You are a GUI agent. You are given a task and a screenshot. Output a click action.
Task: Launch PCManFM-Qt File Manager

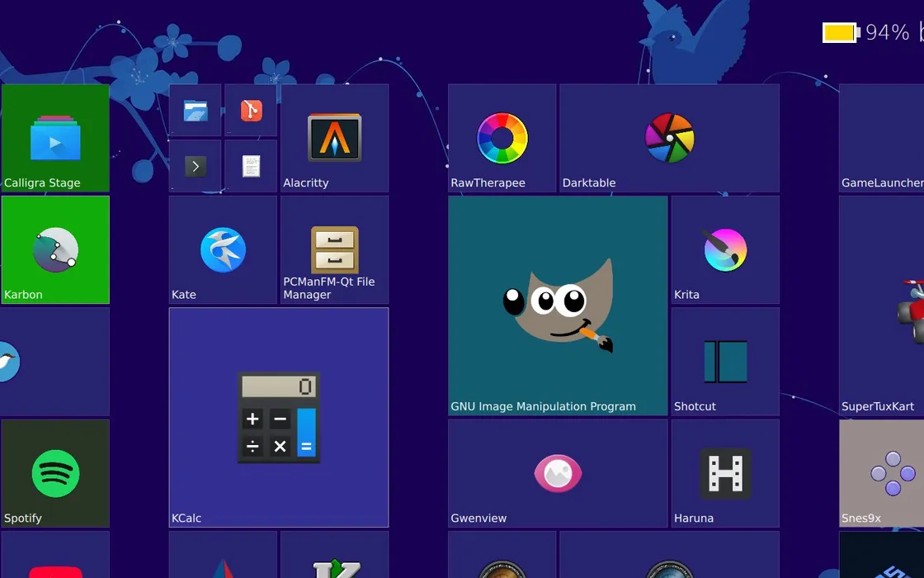333,248
